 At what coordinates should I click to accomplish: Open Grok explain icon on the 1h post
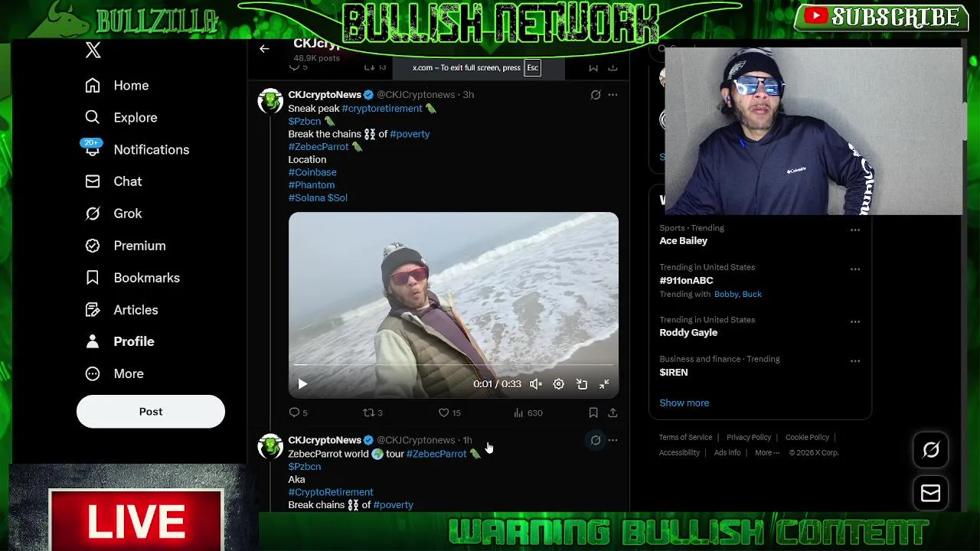point(596,440)
